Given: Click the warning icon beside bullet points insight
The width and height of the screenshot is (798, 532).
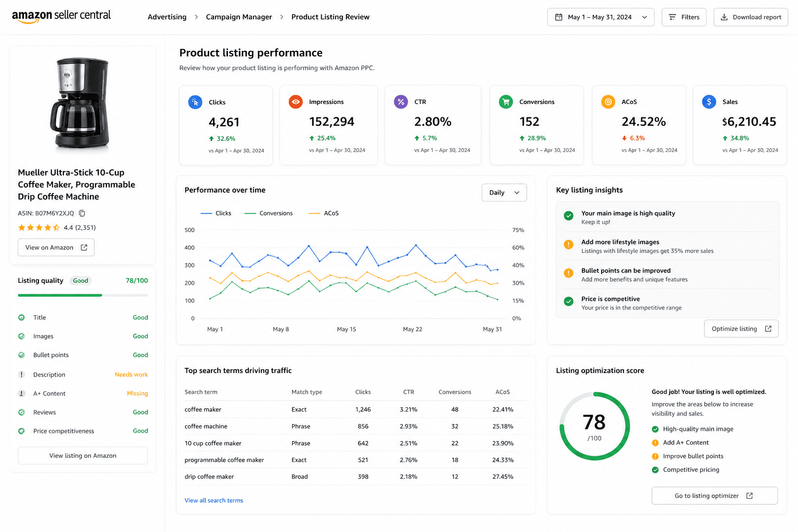Looking at the screenshot, I should tap(569, 273).
